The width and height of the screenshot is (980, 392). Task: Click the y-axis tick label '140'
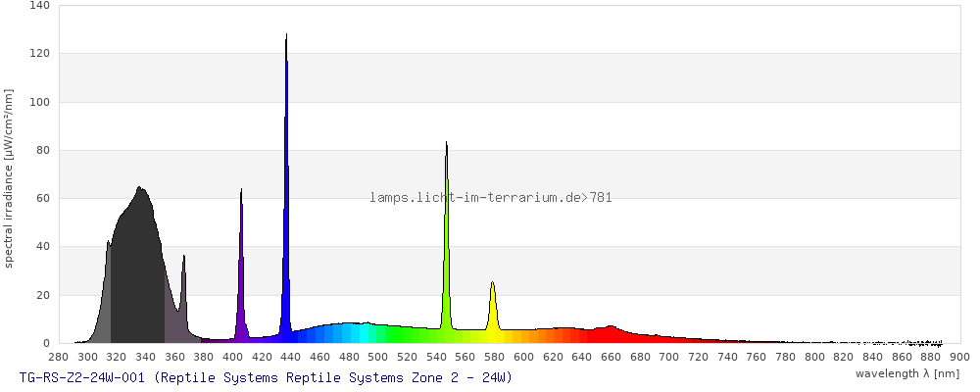pyautogui.click(x=39, y=6)
